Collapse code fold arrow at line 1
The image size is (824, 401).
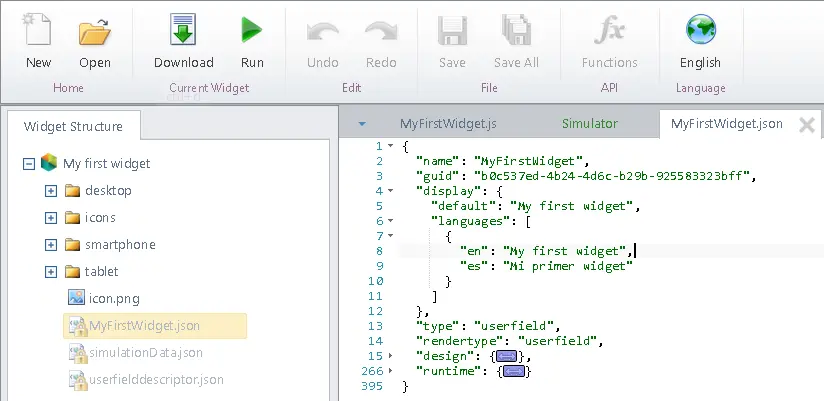[x=390, y=146]
